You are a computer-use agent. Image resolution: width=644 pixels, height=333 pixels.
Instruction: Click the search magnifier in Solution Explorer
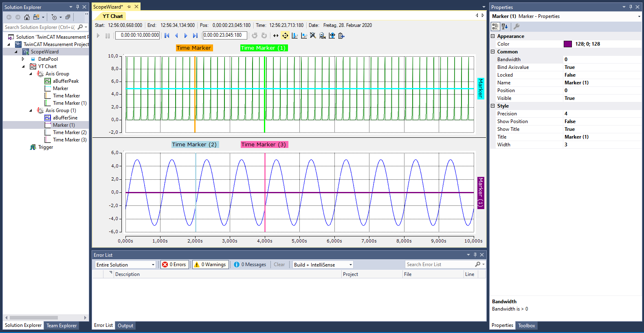pos(80,27)
